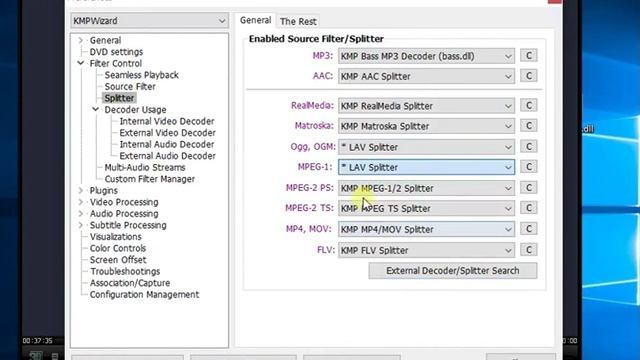Click the C button for AAC
This screenshot has width=640, height=360.
529,76
